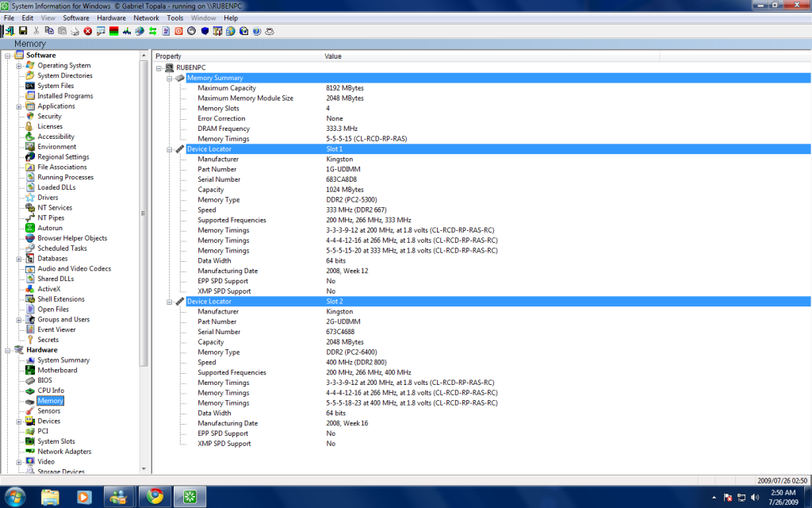This screenshot has height=508, width=812.
Task: Open the Help menu
Action: (x=231, y=17)
